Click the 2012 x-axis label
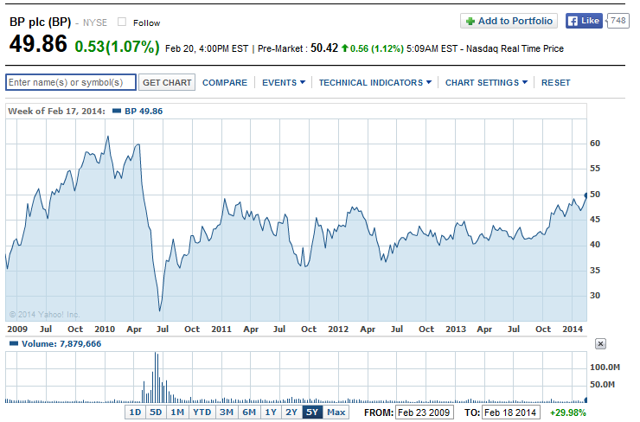Screen dimensions: 640x422 [x=338, y=329]
